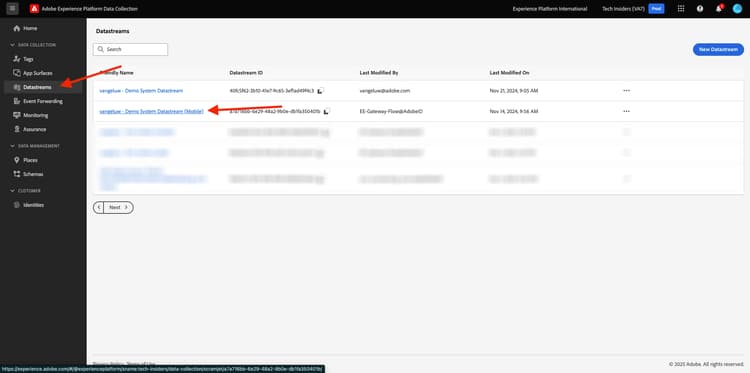Create a New Datastream

click(x=718, y=49)
